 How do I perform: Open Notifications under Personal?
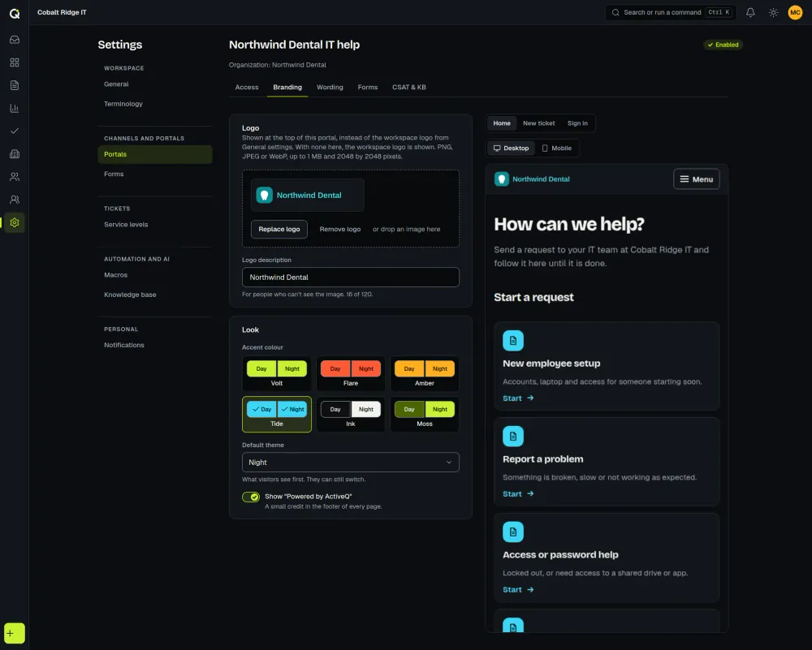pos(155,345)
